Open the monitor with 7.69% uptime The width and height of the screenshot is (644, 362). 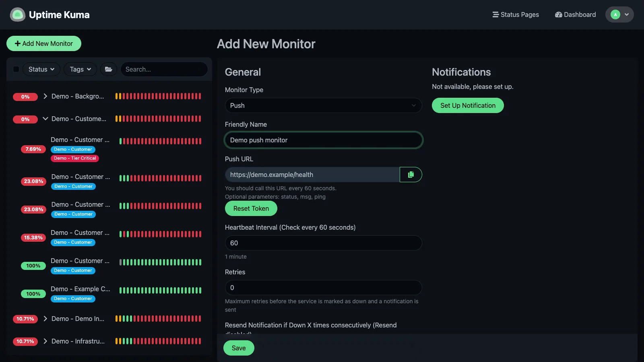tap(109, 149)
